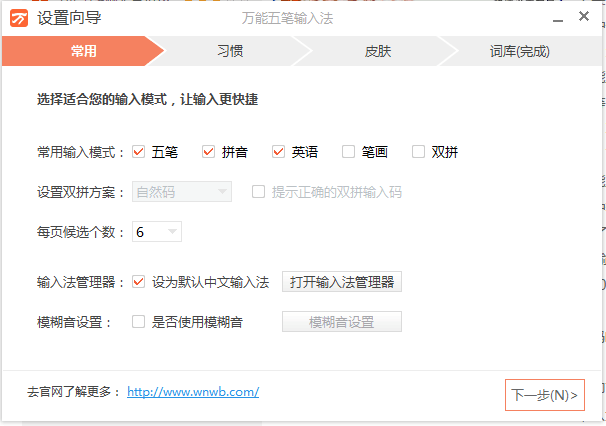This screenshot has height=426, width=606.
Task: Close the 设置向导 window
Action: coord(584,16)
